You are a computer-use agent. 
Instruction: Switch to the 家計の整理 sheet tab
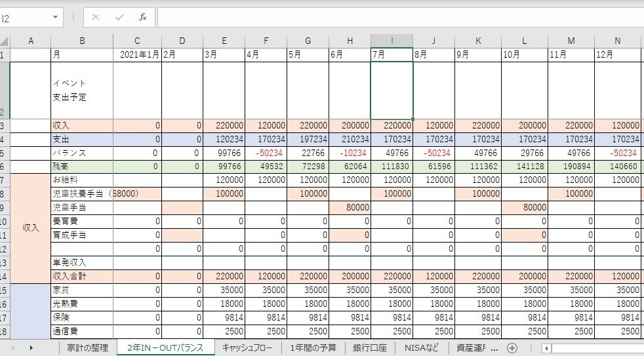87,347
